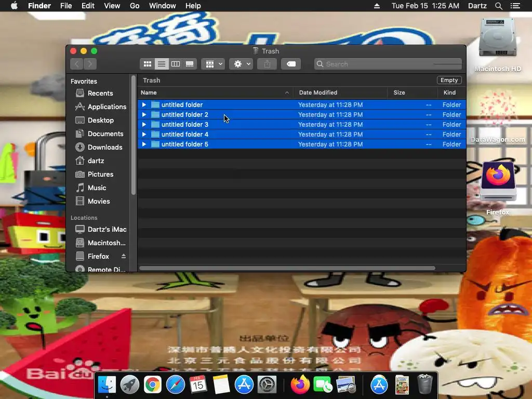Switch Finder to list view

(x=162, y=64)
